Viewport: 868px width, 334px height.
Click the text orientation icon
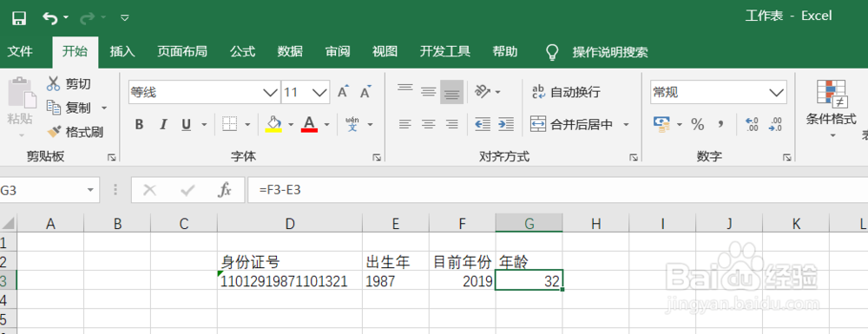point(483,91)
